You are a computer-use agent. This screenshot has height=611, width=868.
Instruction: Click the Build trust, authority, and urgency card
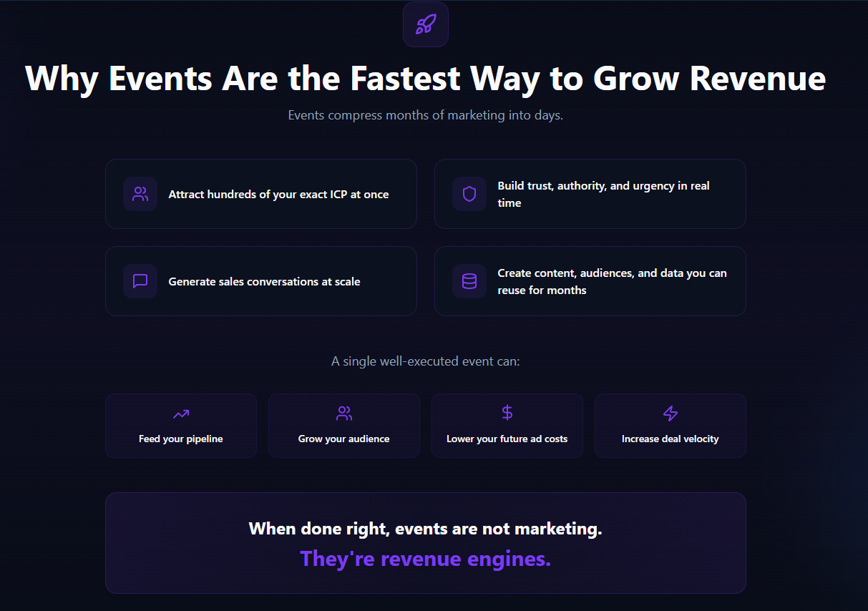click(x=590, y=193)
